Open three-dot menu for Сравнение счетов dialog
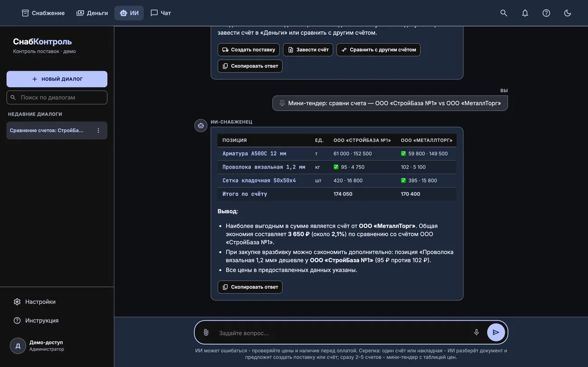Viewport: 588px width, 367px height. (98, 131)
